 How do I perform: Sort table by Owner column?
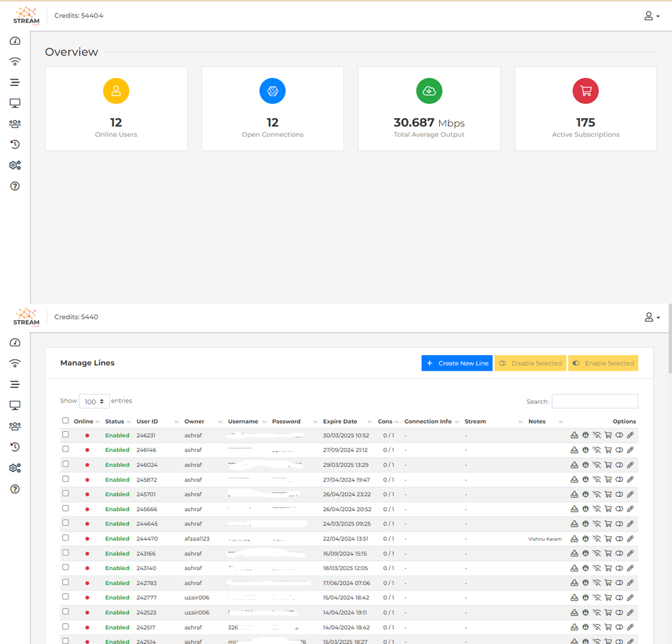tap(203, 422)
